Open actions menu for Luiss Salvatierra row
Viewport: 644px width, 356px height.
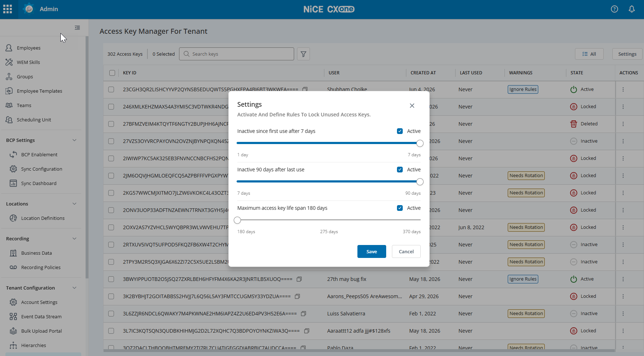click(623, 314)
